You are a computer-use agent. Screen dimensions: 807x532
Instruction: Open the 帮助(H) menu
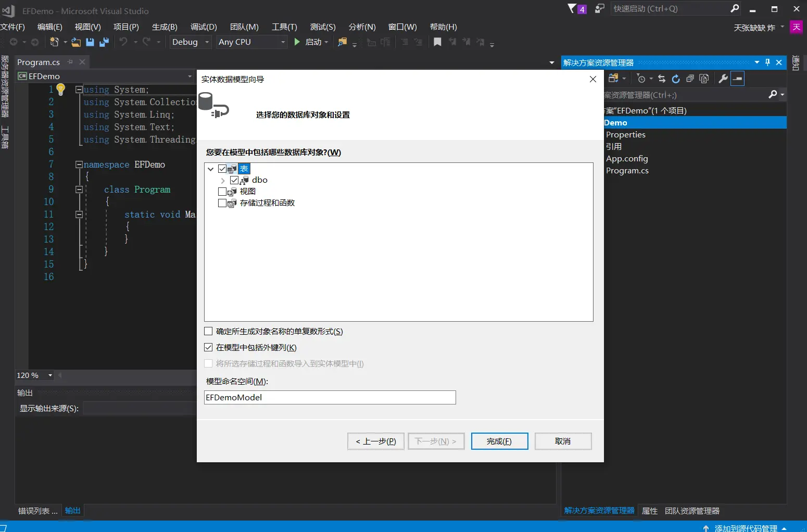coord(444,27)
